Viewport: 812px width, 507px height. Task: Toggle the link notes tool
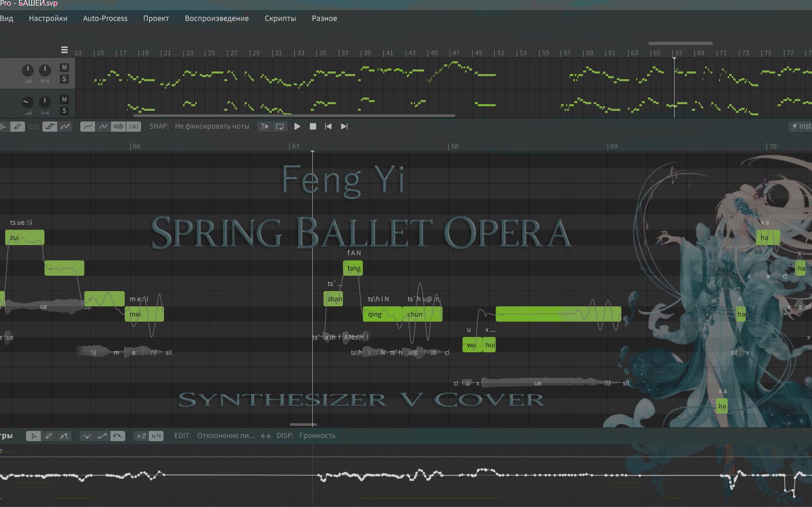click(x=33, y=127)
